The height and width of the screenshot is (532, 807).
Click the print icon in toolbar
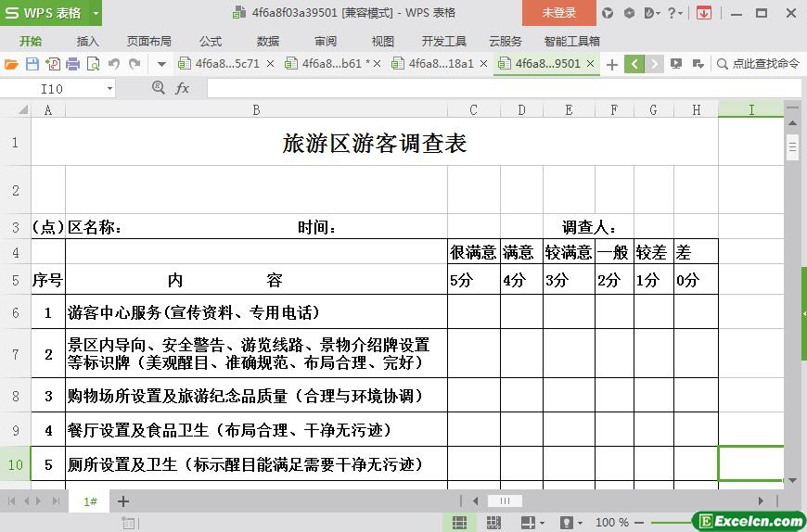pos(72,64)
